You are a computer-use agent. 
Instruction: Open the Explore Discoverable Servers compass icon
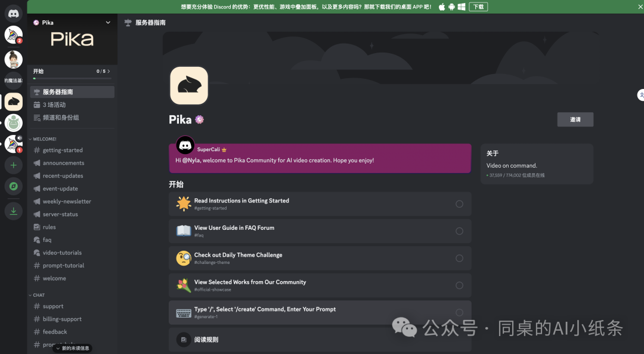click(14, 186)
